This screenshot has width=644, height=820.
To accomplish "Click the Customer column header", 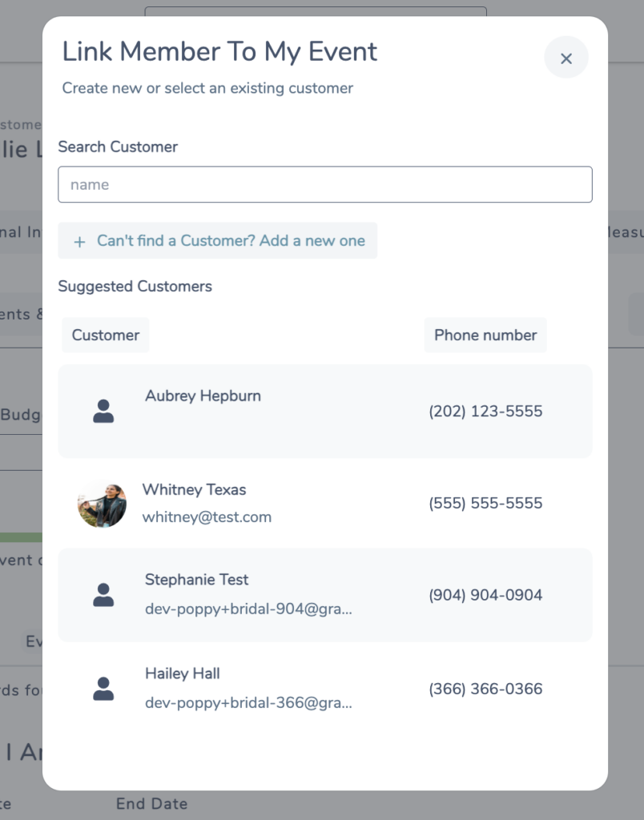I will pyautogui.click(x=106, y=335).
